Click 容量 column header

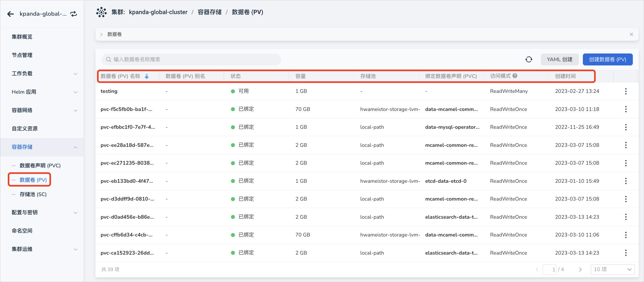[300, 76]
